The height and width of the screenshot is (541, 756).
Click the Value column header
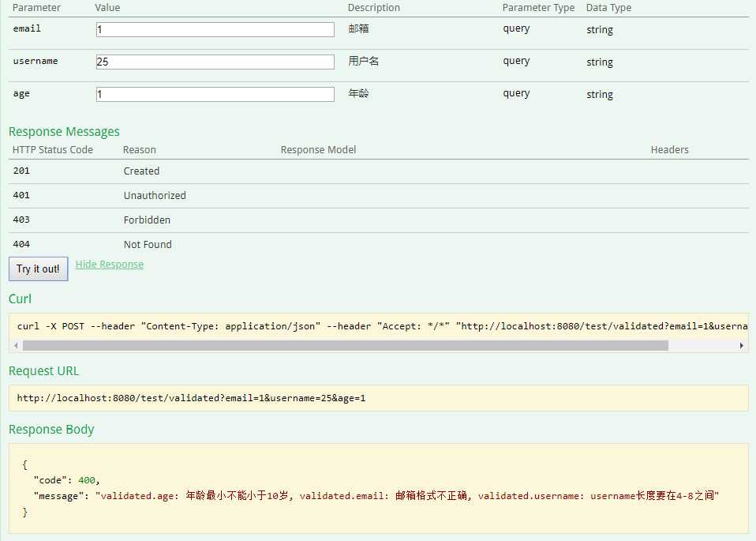(x=107, y=8)
